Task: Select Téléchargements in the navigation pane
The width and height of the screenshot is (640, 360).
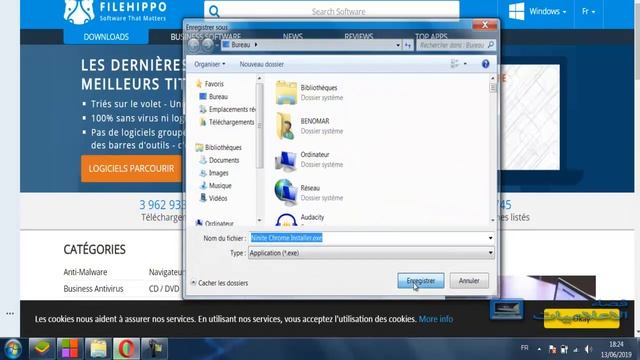Action: pyautogui.click(x=227, y=122)
